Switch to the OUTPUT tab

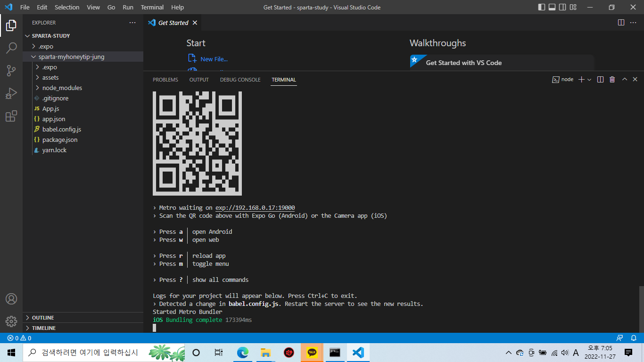199,80
